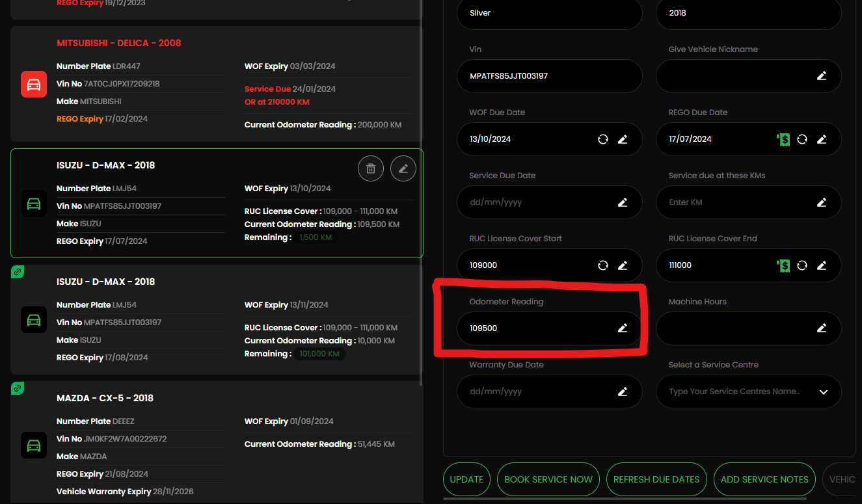Click Vin No JM0KF2W7A00222672 text
The image size is (862, 504).
pyautogui.click(x=112, y=439)
